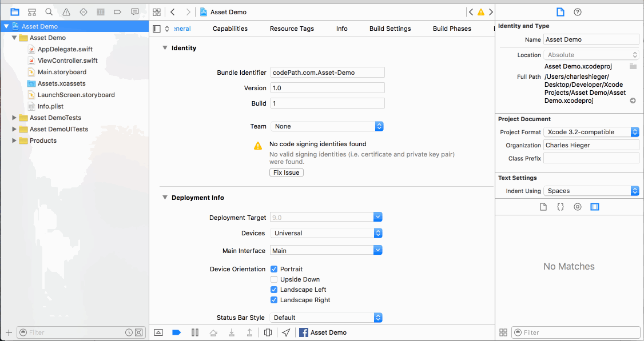Reveal project file location via arrow icon
The height and width of the screenshot is (341, 644).
click(x=633, y=101)
